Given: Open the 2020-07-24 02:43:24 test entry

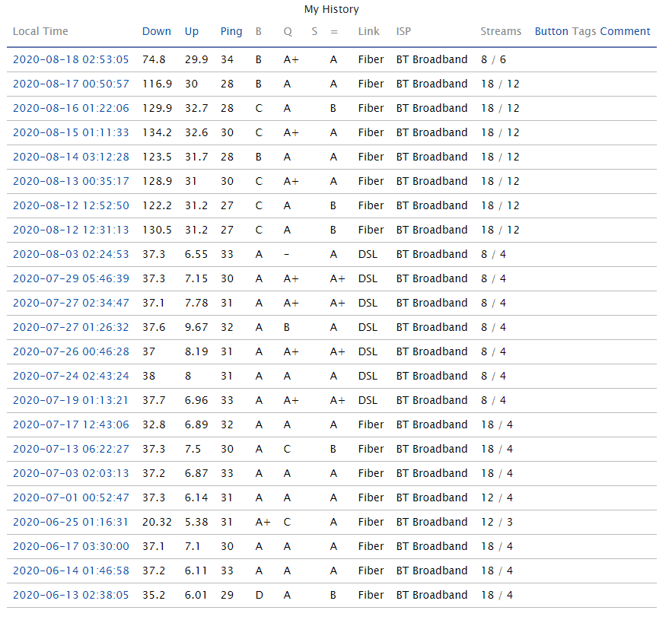Looking at the screenshot, I should [x=71, y=376].
